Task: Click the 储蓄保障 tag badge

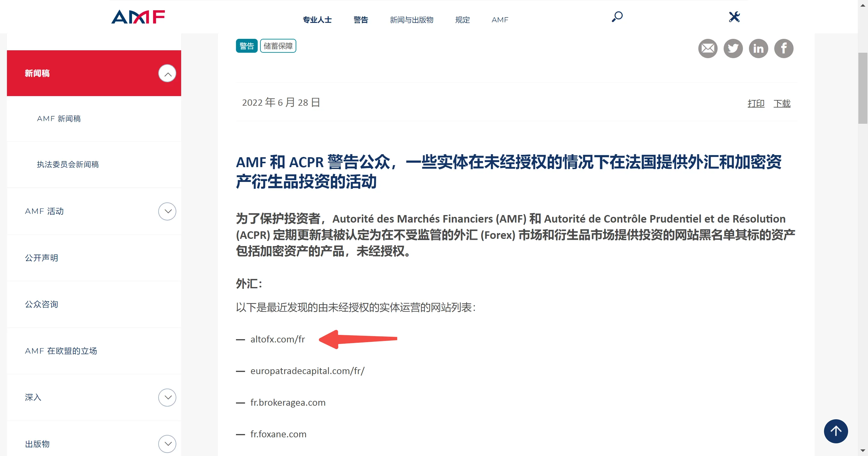Action: 278,46
